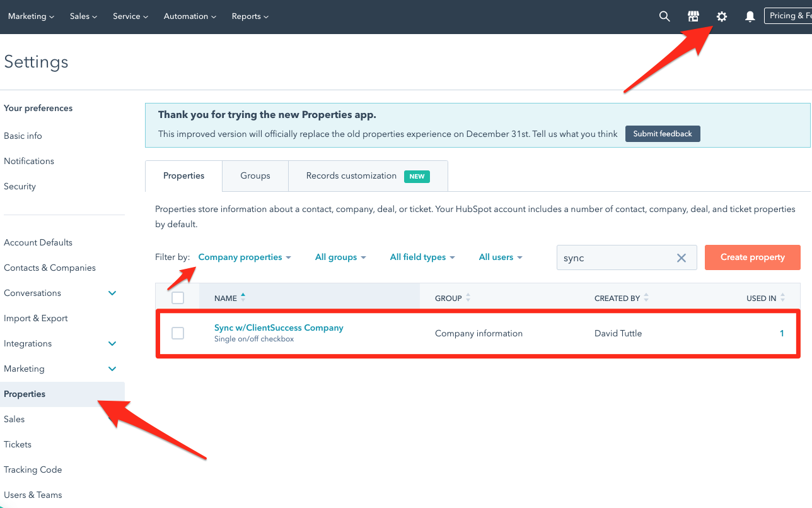Open the Service navigation dropdown
This screenshot has height=508, width=812.
(x=130, y=16)
